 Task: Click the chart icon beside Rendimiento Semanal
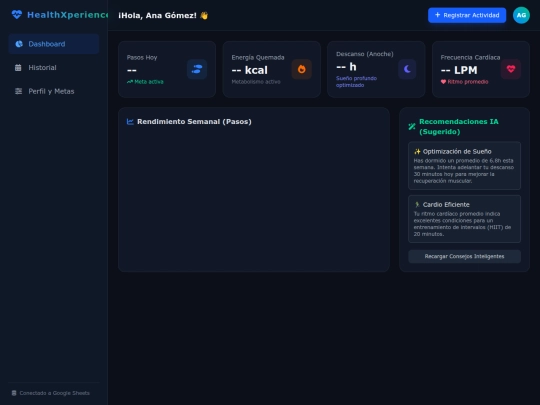coord(130,122)
